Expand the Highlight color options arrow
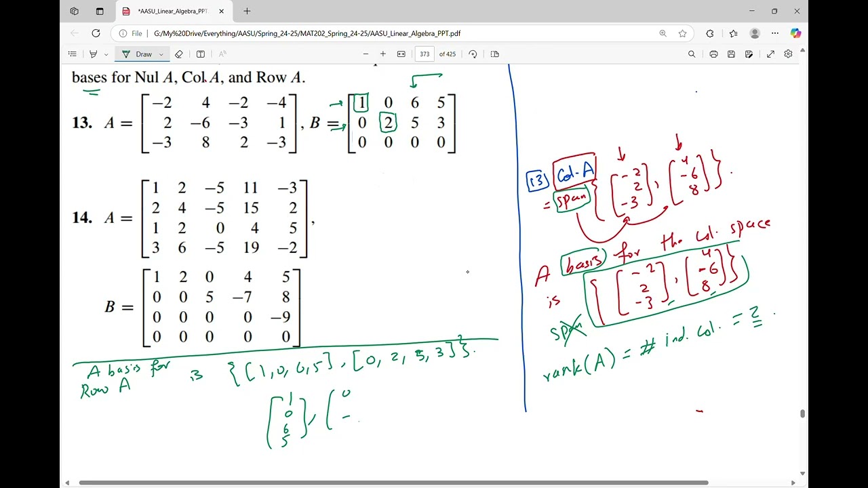This screenshot has height=488, width=868. point(106,54)
